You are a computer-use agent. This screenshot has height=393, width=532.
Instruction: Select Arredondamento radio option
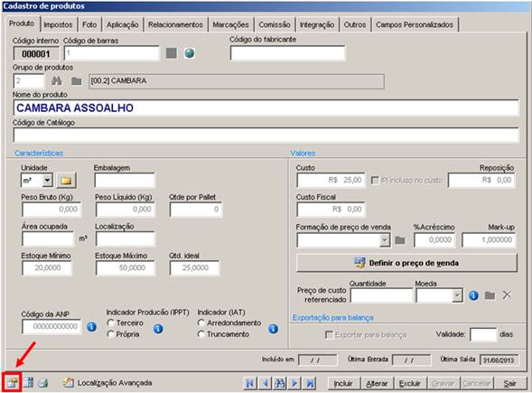(x=201, y=323)
